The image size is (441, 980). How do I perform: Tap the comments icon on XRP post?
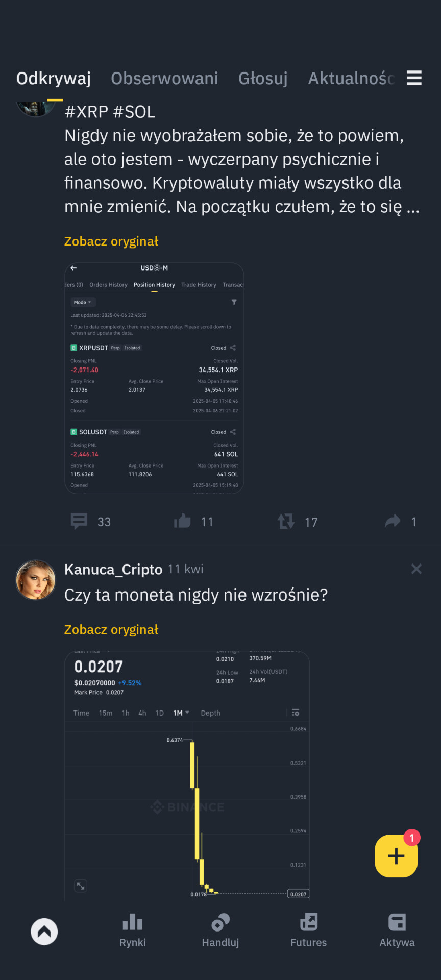click(79, 522)
